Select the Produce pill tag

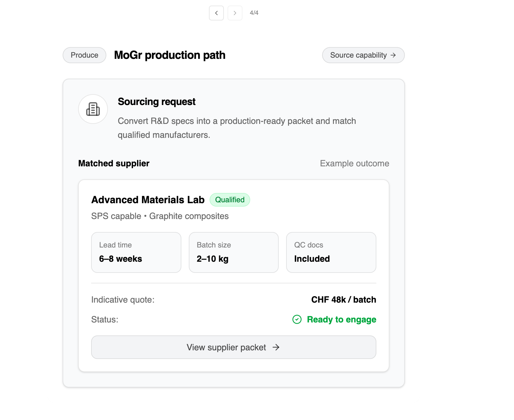click(x=84, y=55)
